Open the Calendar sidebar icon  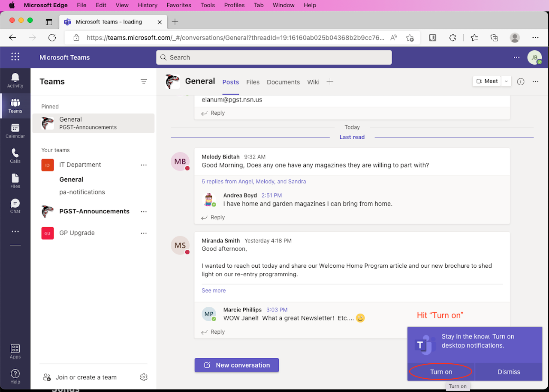point(15,131)
